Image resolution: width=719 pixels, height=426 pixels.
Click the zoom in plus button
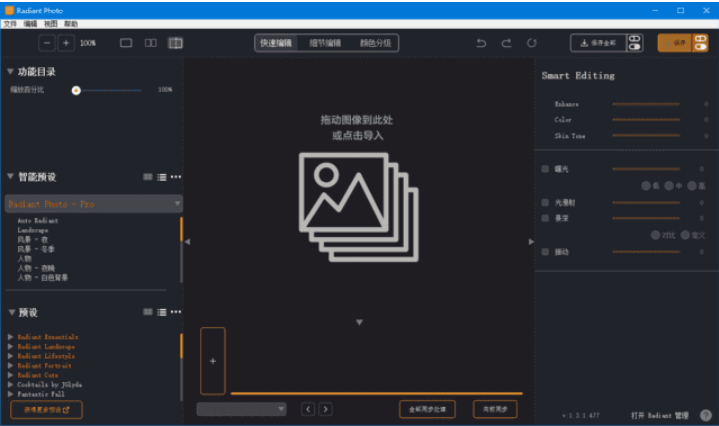[x=66, y=43]
